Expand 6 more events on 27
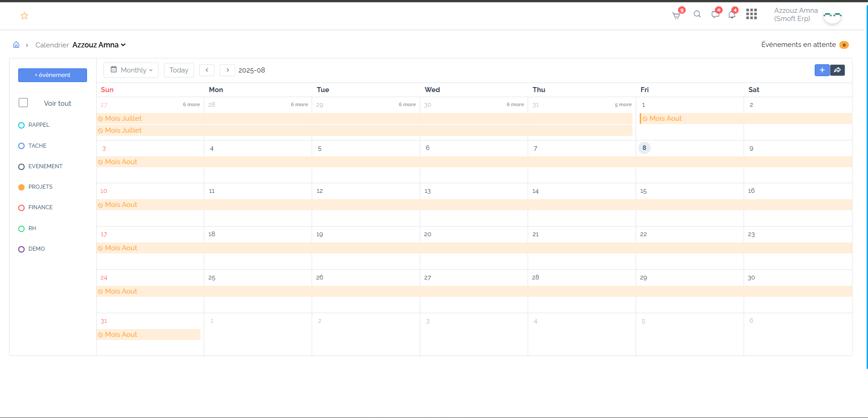This screenshot has height=418, width=868. click(x=191, y=104)
